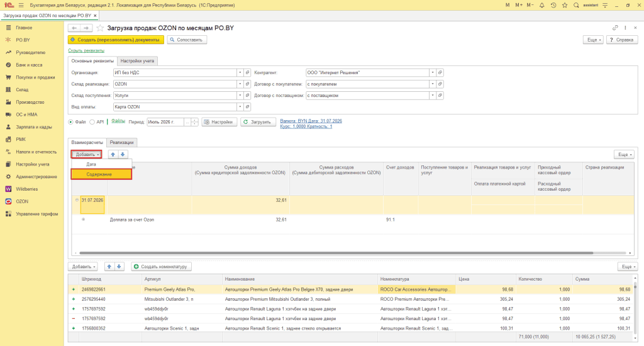This screenshot has height=346, width=644.
Task: Open the РМК section
Action: click(21, 139)
